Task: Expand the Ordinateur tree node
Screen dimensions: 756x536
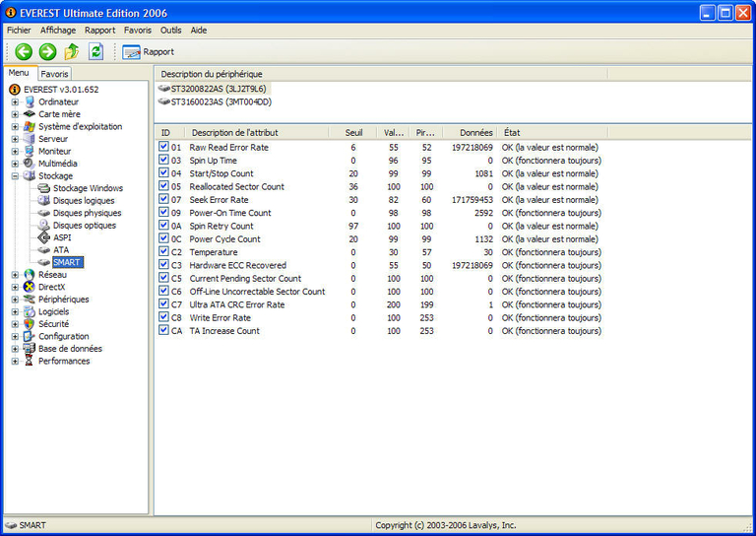Action: click(x=15, y=101)
